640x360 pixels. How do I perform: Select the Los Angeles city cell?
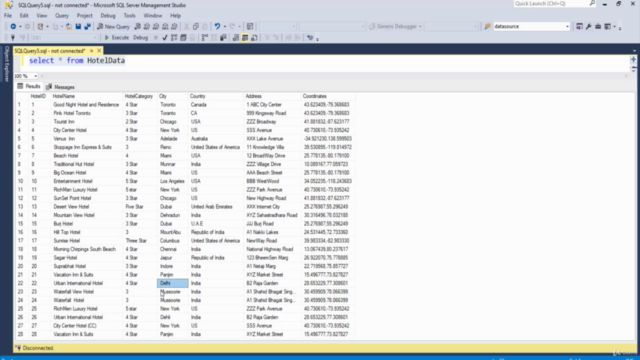coord(172,181)
